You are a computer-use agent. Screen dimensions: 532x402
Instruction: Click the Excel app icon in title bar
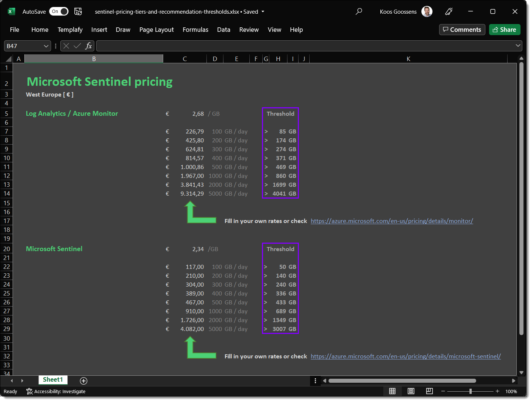(11, 11)
